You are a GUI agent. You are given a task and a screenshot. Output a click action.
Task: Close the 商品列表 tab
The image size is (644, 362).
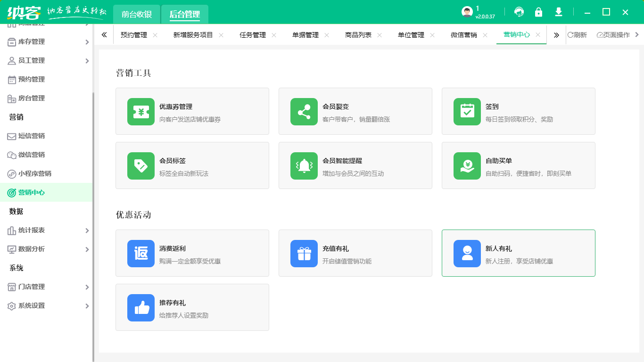pyautogui.click(x=380, y=35)
